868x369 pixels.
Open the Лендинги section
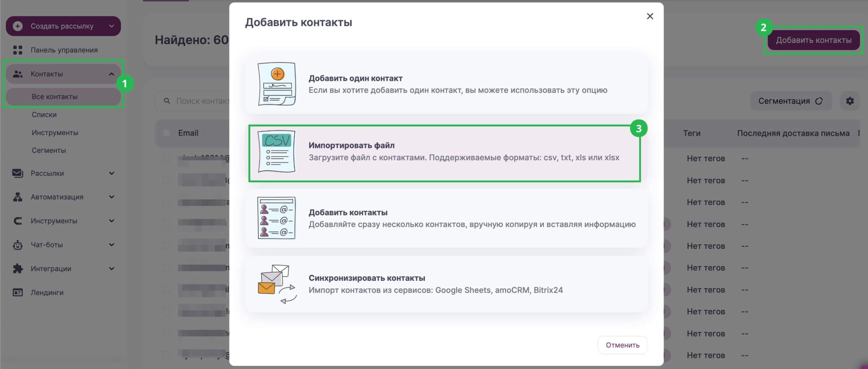pyautogui.click(x=47, y=292)
